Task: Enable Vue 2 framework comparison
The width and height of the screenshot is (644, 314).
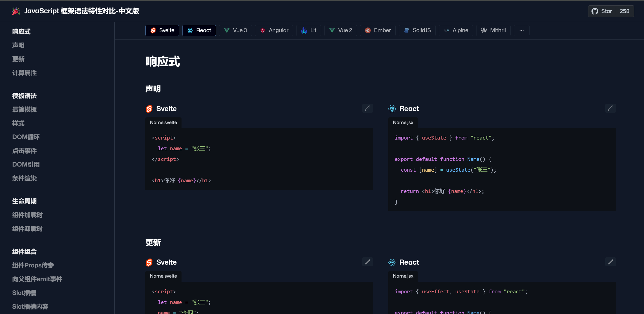Action: click(340, 30)
